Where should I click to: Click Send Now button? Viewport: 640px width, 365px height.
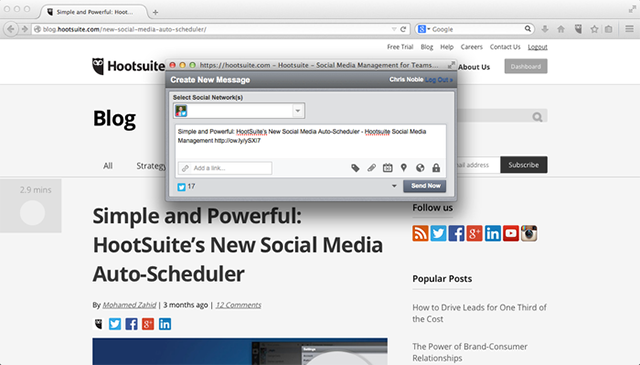424,186
